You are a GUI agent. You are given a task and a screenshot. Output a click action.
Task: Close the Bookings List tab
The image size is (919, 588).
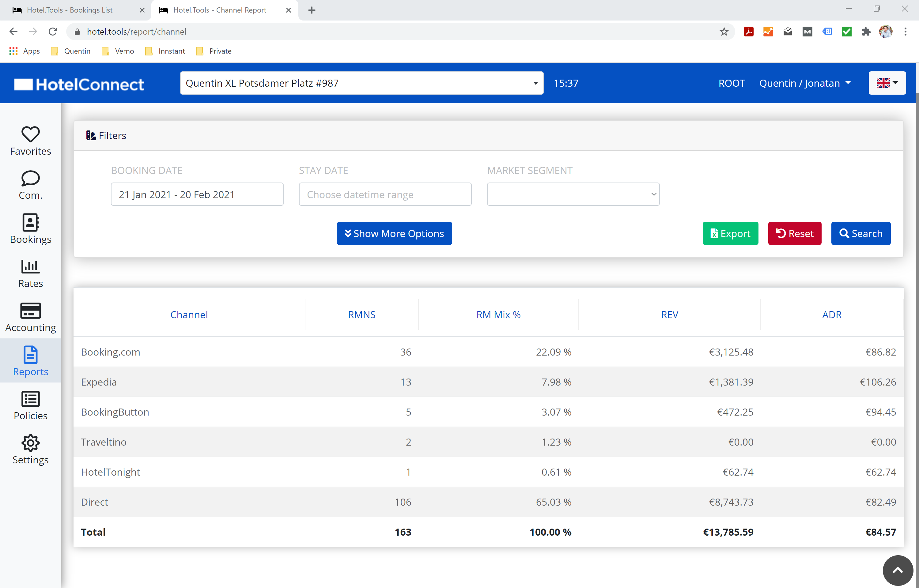pyautogui.click(x=142, y=10)
